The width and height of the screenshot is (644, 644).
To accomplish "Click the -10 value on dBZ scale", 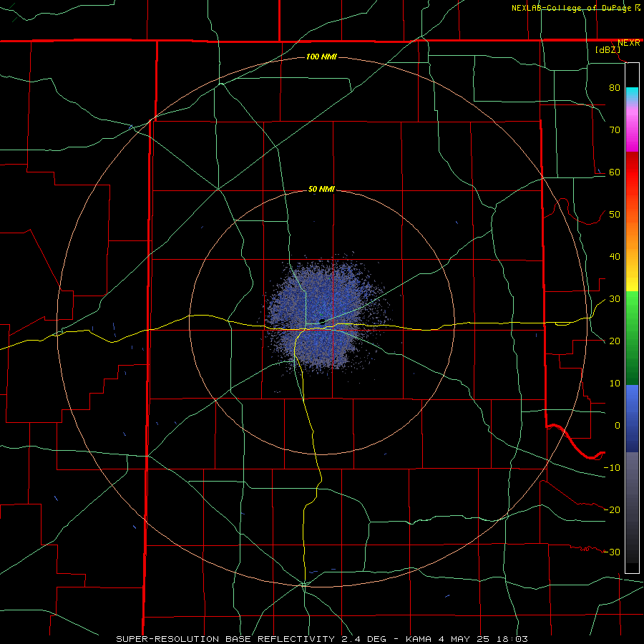I will click(612, 468).
